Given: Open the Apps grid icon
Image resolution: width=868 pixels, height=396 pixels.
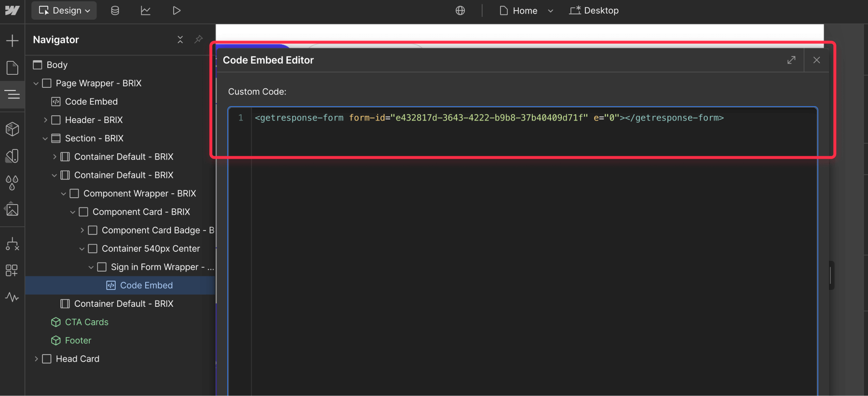Looking at the screenshot, I should 12,270.
